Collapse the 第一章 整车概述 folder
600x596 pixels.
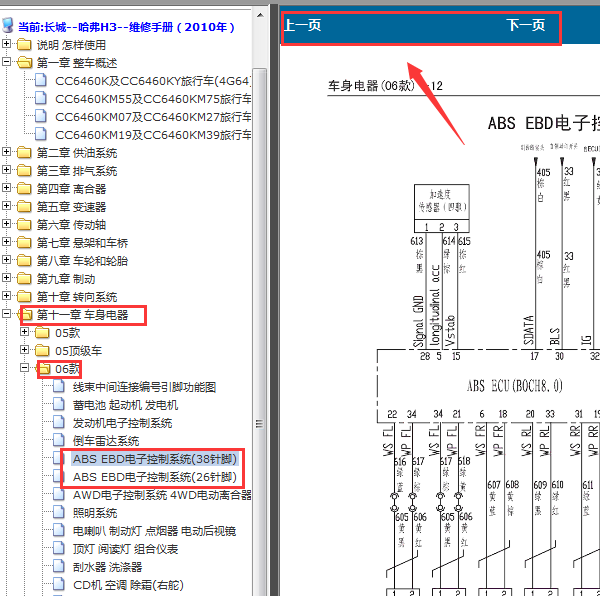(x=7, y=62)
